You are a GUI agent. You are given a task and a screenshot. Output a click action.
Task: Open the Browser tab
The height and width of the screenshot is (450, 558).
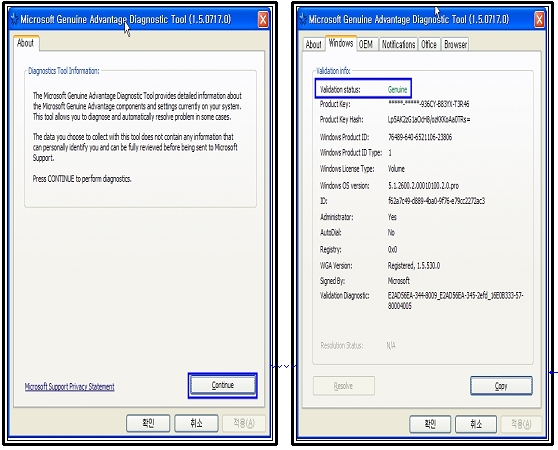point(456,44)
